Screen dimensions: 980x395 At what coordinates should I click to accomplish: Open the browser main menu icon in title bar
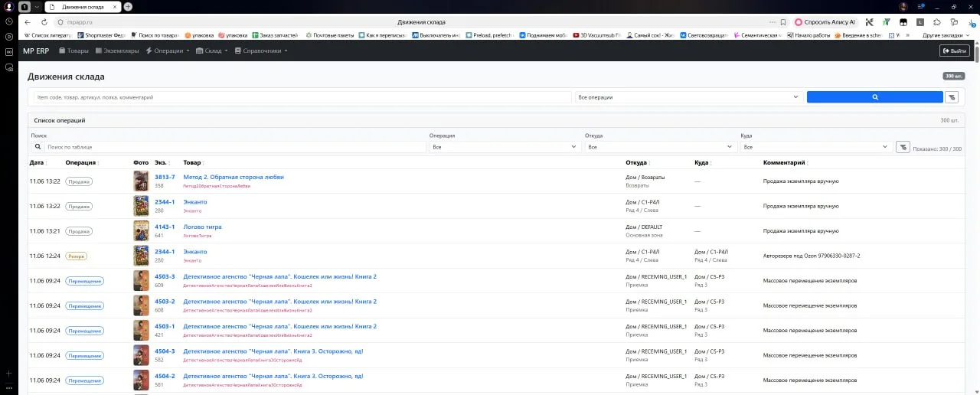(920, 6)
